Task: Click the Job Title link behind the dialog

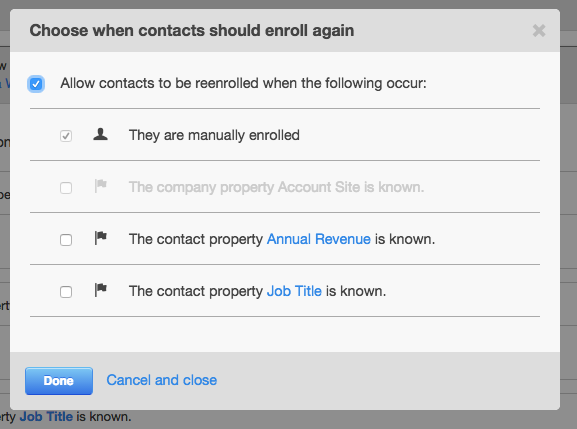Action: pos(46,416)
